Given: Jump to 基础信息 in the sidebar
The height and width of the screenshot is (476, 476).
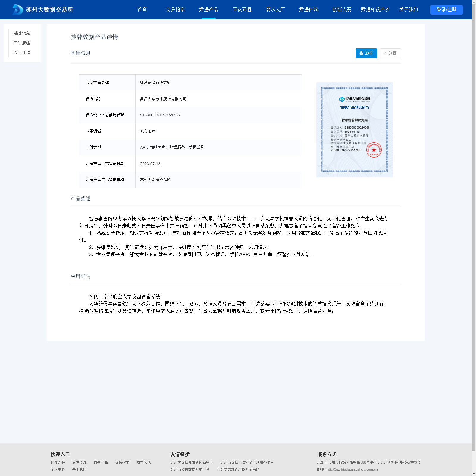Looking at the screenshot, I should (22, 33).
